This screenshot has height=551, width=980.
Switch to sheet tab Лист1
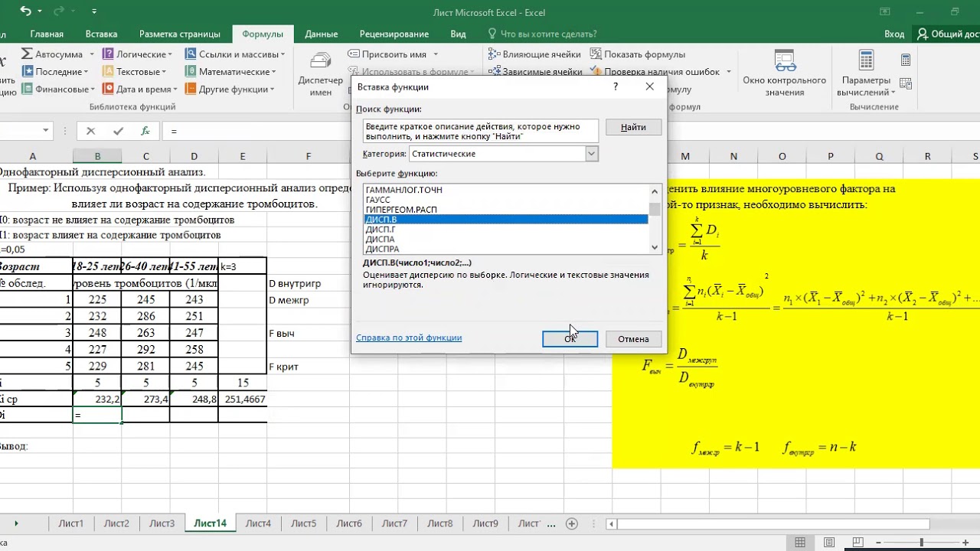click(x=71, y=523)
